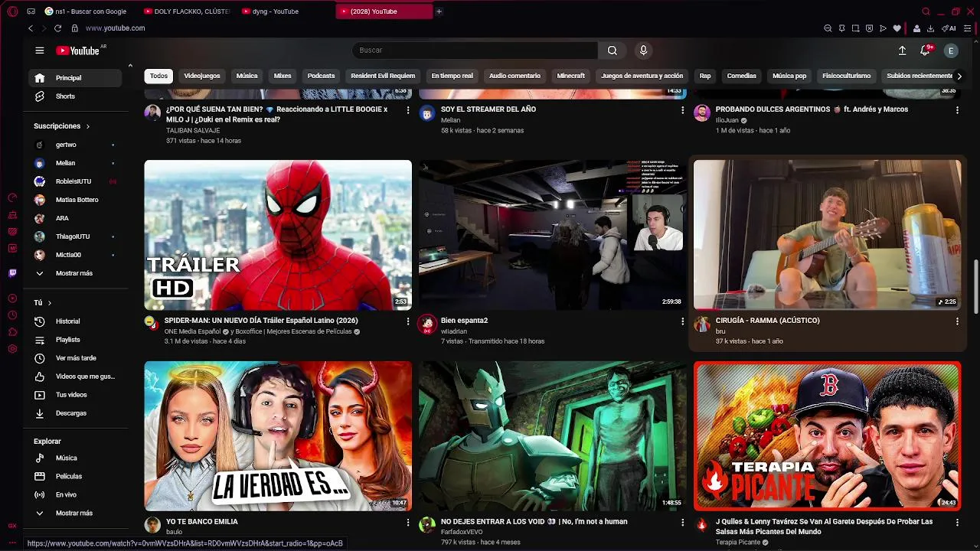
Task: Select the En tiempo real chip
Action: point(452,76)
